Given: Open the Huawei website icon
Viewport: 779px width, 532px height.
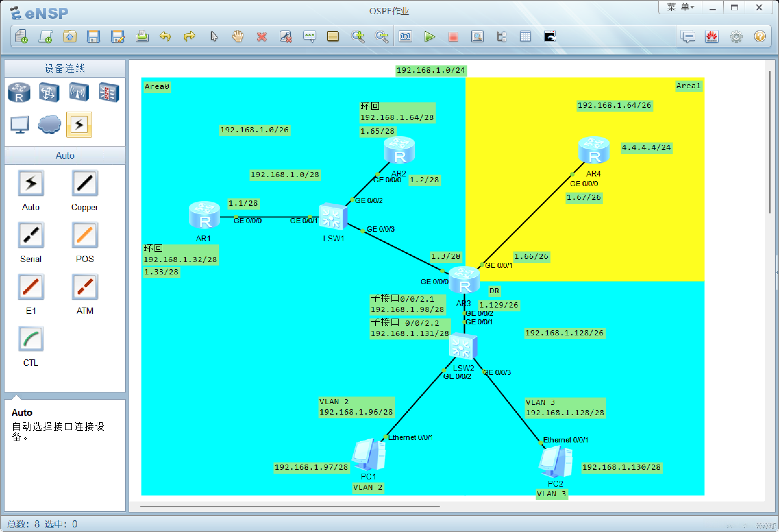Looking at the screenshot, I should (711, 37).
